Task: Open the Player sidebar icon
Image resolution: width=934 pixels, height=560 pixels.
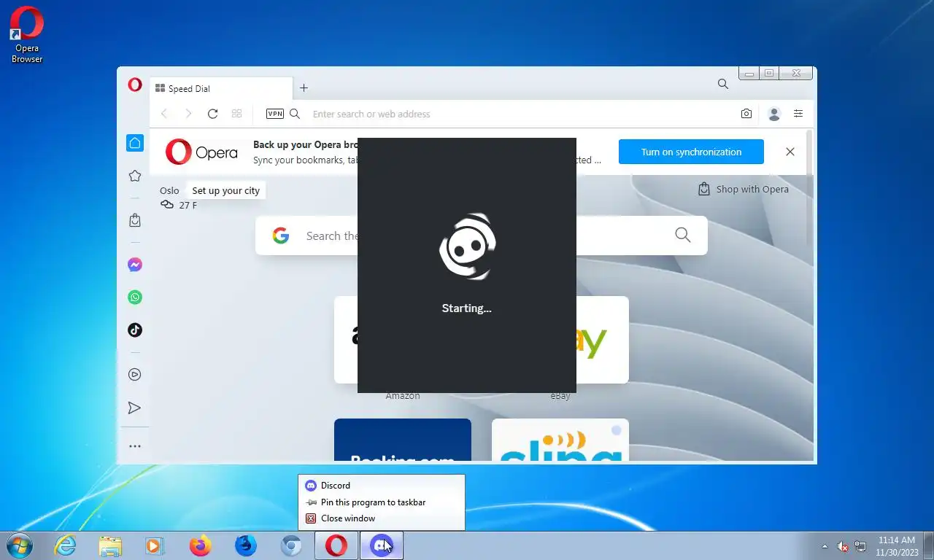Action: (135, 375)
